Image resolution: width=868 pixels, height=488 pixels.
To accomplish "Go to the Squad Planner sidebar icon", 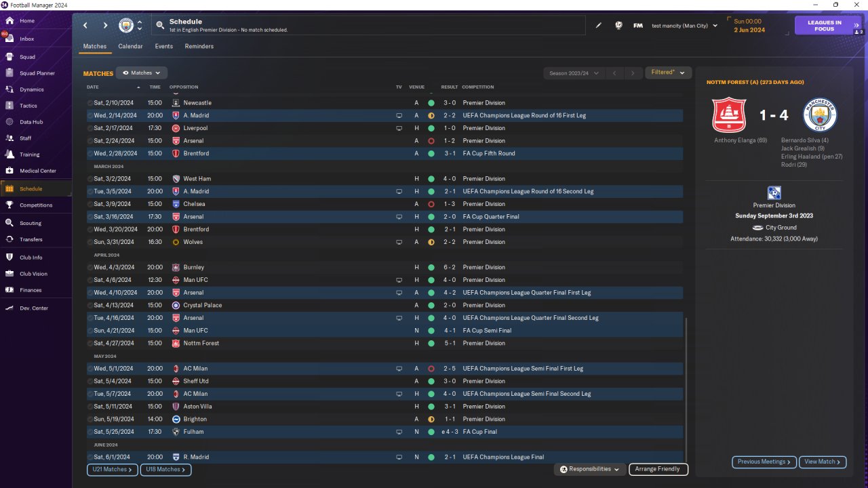I will coord(9,73).
